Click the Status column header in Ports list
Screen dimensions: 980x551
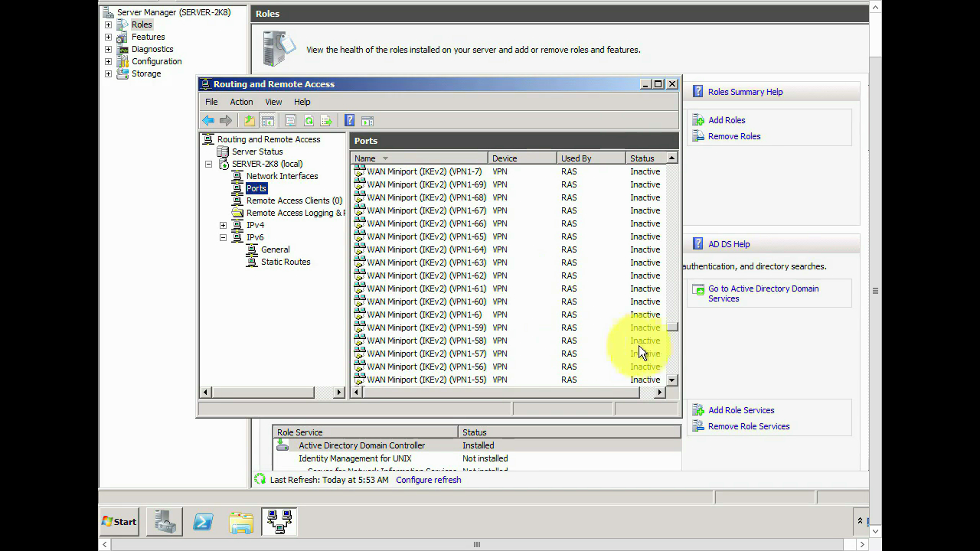point(646,158)
